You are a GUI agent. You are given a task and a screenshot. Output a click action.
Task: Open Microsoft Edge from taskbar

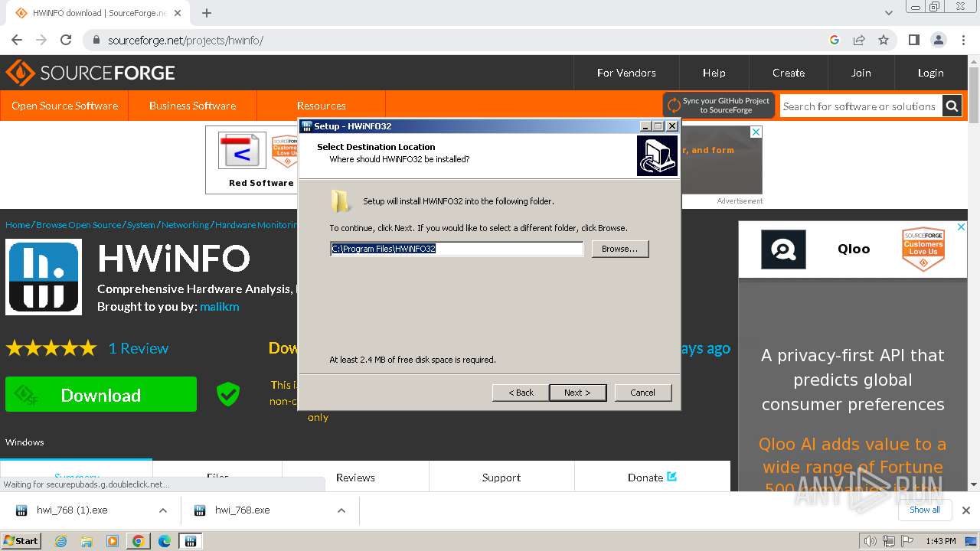coord(164,541)
